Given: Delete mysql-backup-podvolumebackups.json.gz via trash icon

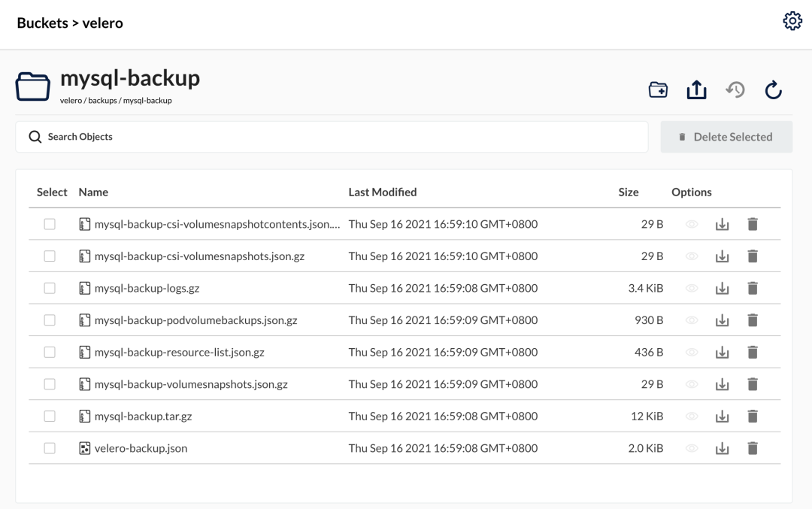Looking at the screenshot, I should click(753, 320).
